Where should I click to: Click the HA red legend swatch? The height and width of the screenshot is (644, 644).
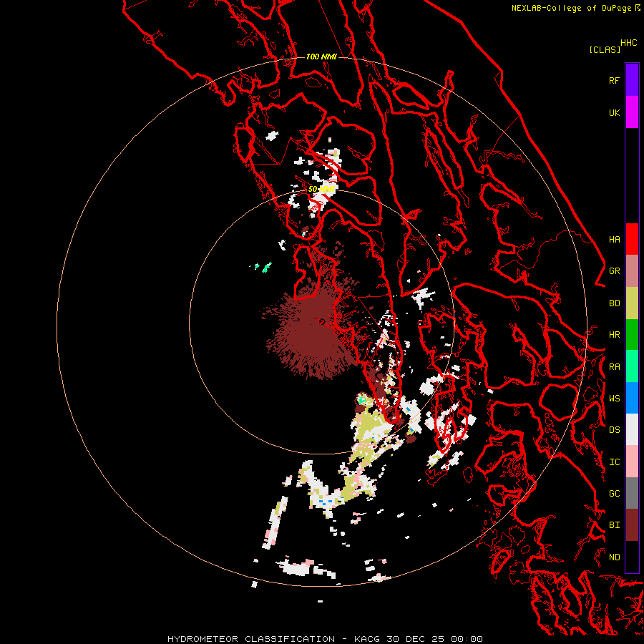pyautogui.click(x=632, y=239)
